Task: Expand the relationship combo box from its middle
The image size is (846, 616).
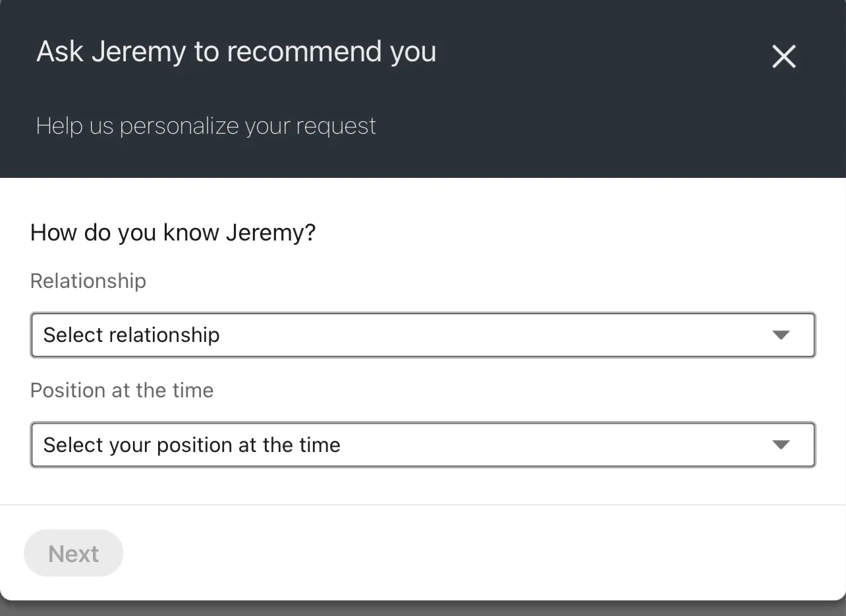Action: [x=423, y=335]
